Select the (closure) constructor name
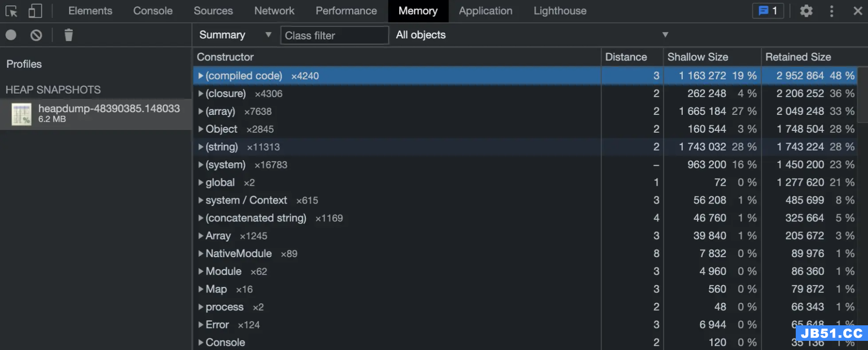Viewport: 868px width, 350px height. 225,93
